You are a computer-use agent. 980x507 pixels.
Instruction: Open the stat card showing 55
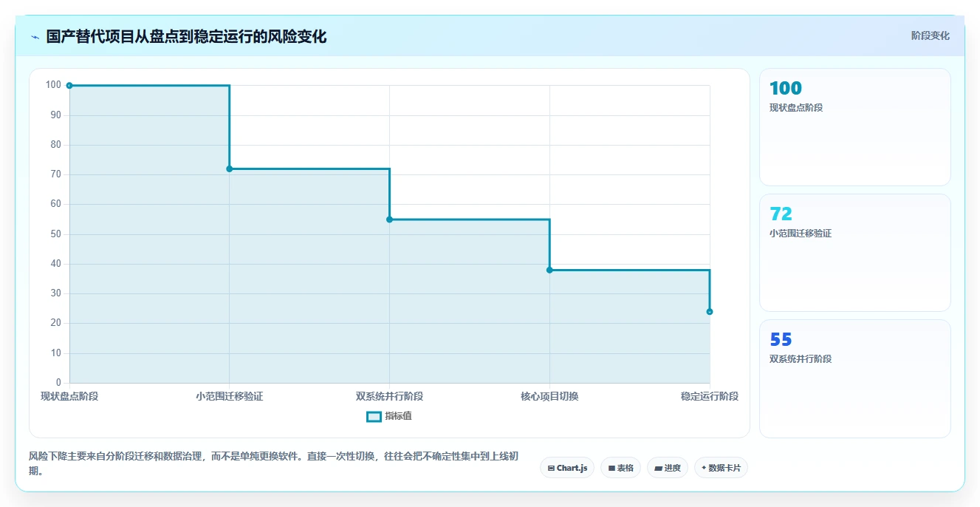coord(854,378)
